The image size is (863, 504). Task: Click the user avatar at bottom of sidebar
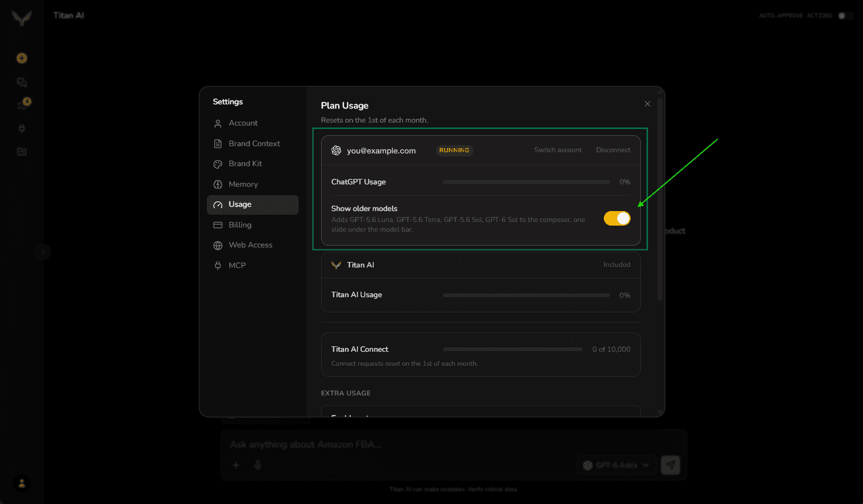[22, 483]
